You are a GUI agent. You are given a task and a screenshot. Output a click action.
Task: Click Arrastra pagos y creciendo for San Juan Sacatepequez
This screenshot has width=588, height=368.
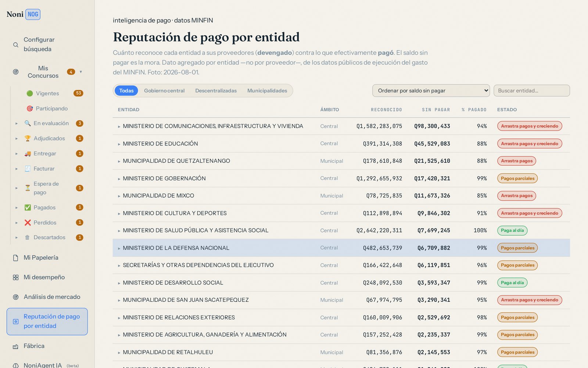(530, 300)
